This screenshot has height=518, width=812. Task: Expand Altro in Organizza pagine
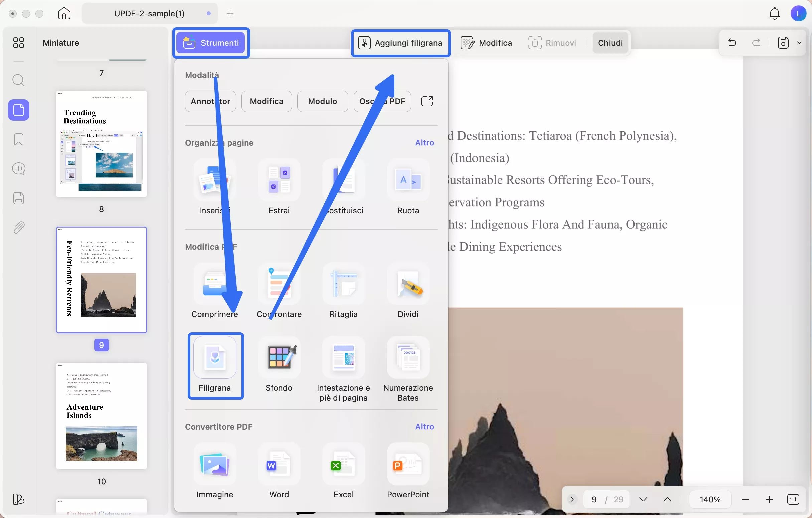point(424,143)
